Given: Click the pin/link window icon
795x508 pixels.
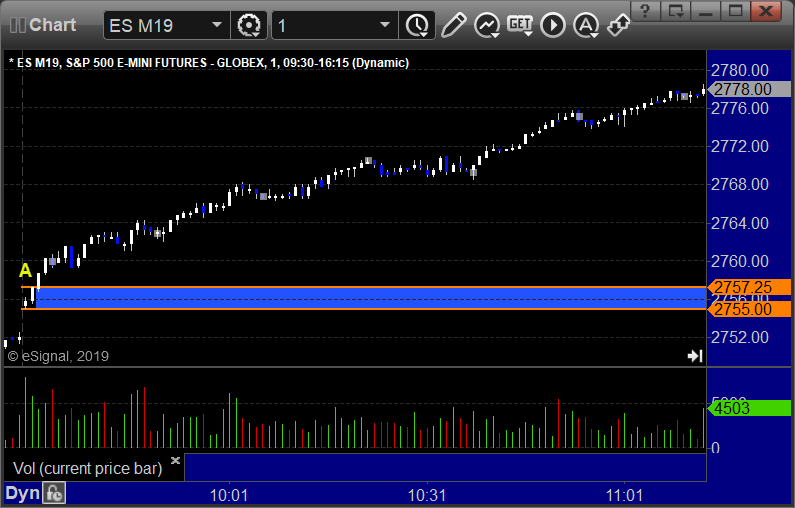Looking at the screenshot, I should click(618, 25).
